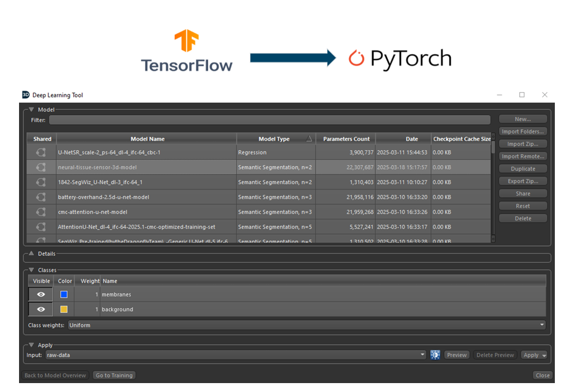Collapse the Model section
The image size is (581, 392).
[31, 110]
